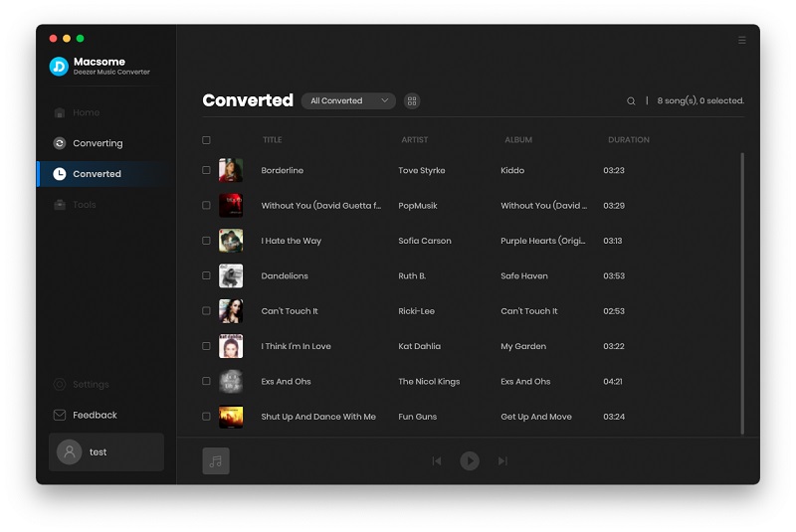
Task: Click the Settings gear icon
Action: (60, 385)
